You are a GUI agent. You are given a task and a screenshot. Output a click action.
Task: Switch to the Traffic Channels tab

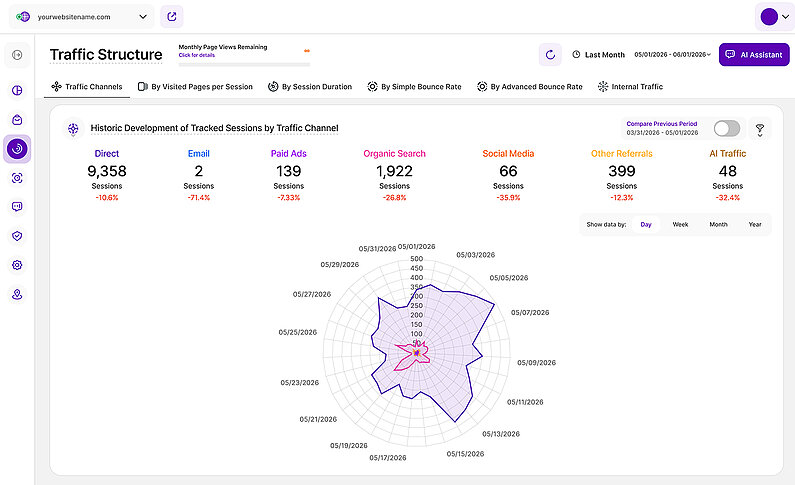click(x=87, y=87)
